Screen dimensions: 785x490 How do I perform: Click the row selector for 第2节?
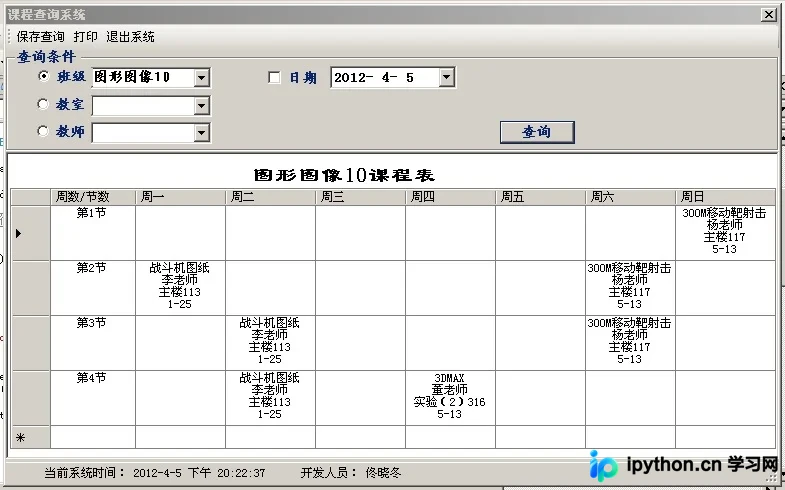pos(30,288)
